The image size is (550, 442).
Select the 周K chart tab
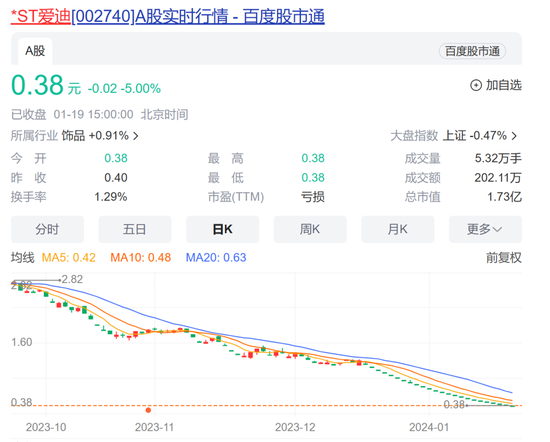pyautogui.click(x=310, y=229)
